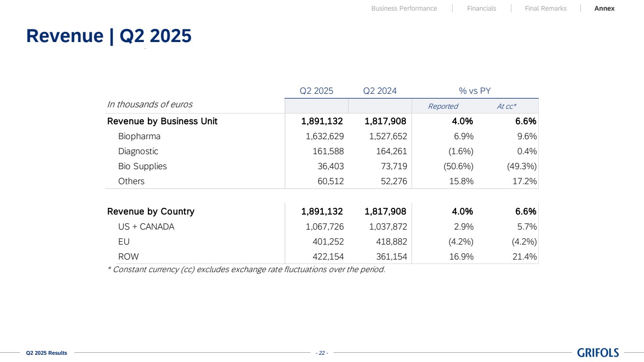
Task: Select the Bio Supplies row label
Action: pyautogui.click(x=143, y=166)
